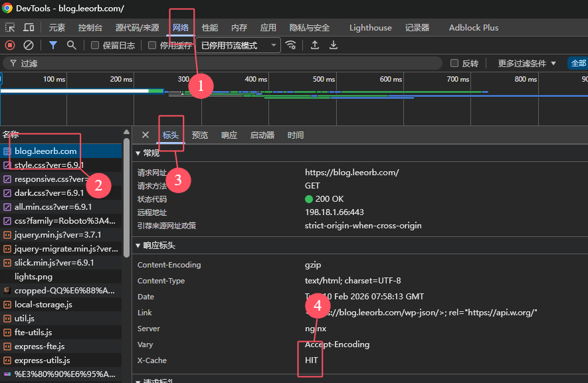Click the inspect element picker icon
This screenshot has height=383, width=588.
pyautogui.click(x=10, y=27)
